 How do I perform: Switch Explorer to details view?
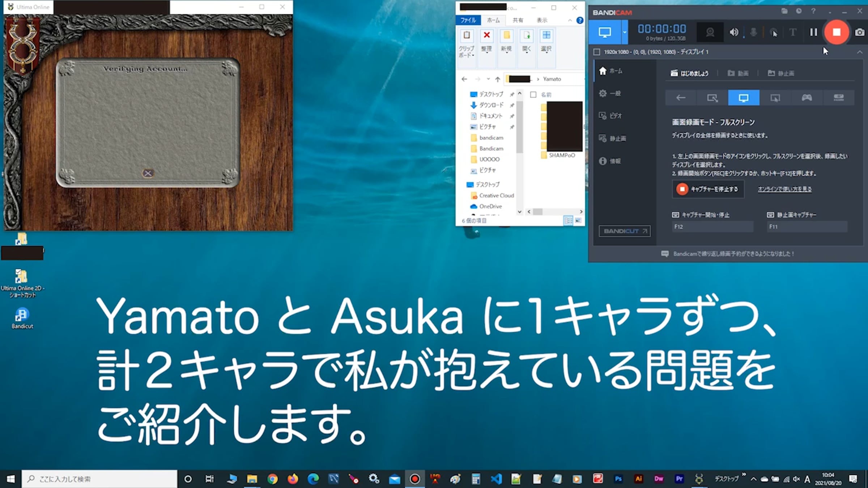point(568,220)
